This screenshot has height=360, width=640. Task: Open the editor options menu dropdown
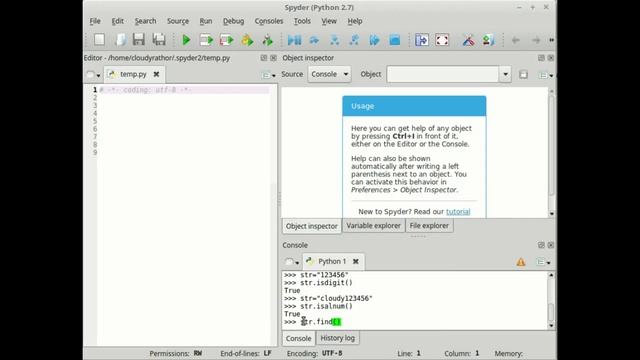coord(269,75)
